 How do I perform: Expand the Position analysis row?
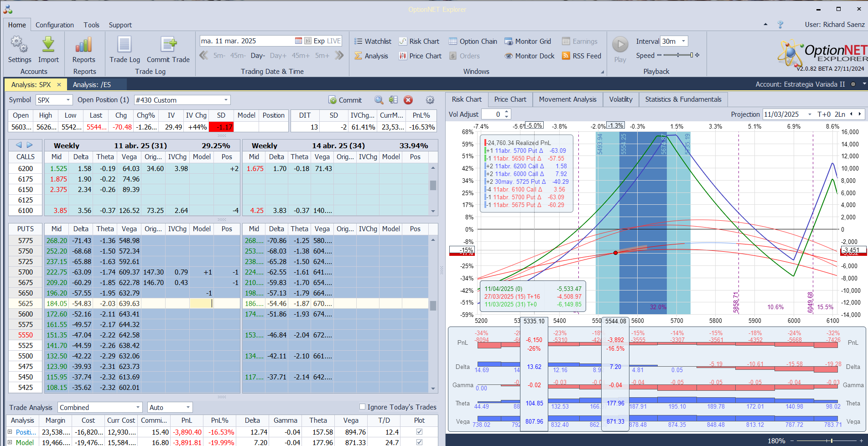10,431
